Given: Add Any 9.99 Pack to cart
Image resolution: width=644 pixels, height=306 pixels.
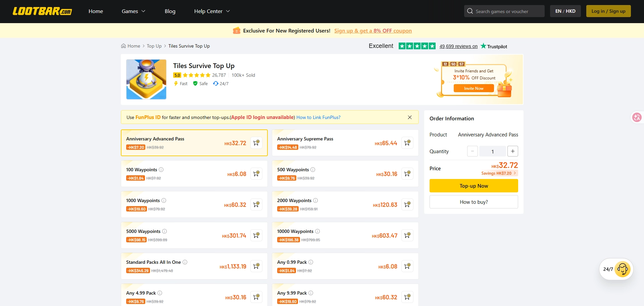Looking at the screenshot, I should [x=407, y=297].
